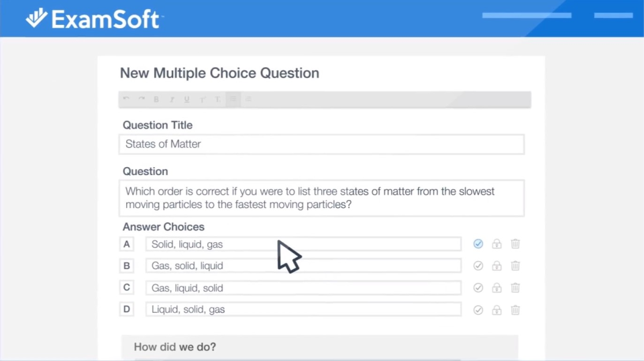Mark answer D as the correct answer
The width and height of the screenshot is (644, 361).
(478, 310)
